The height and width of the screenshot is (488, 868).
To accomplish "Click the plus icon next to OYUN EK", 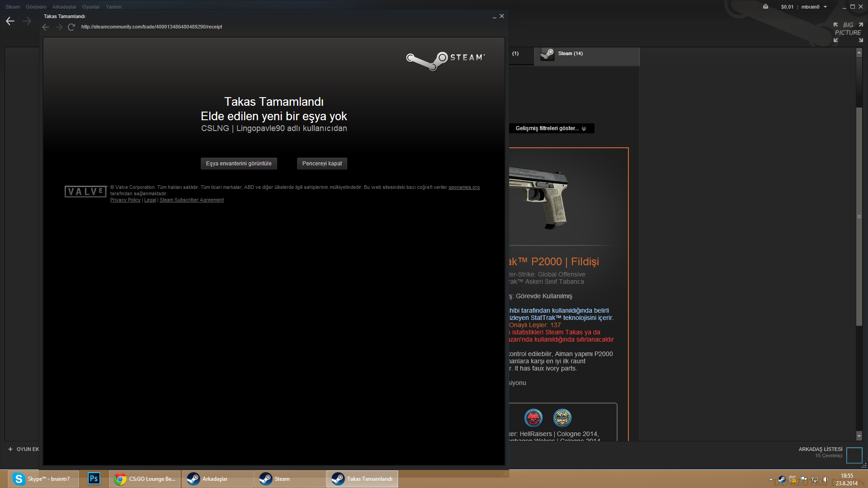I will [10, 449].
